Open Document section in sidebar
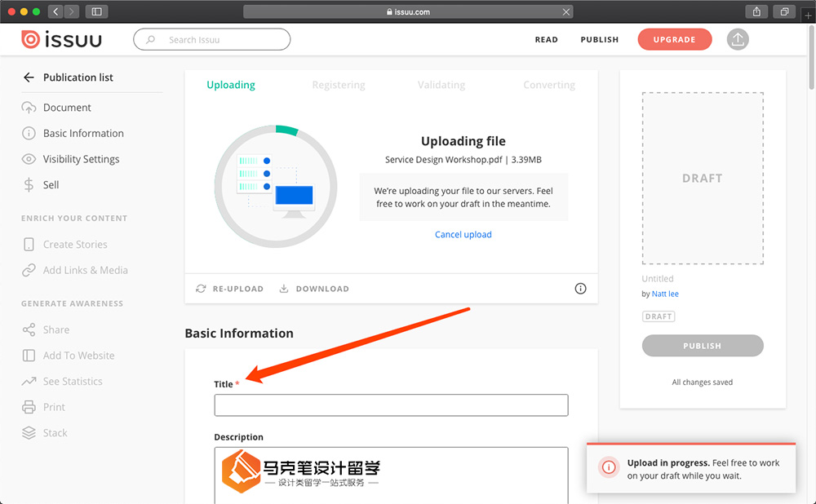This screenshot has height=504, width=816. (67, 108)
